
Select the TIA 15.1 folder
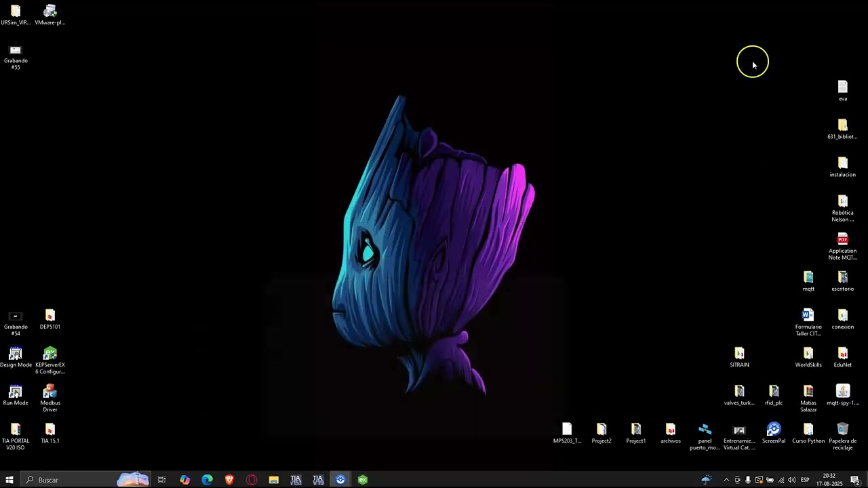(50, 434)
